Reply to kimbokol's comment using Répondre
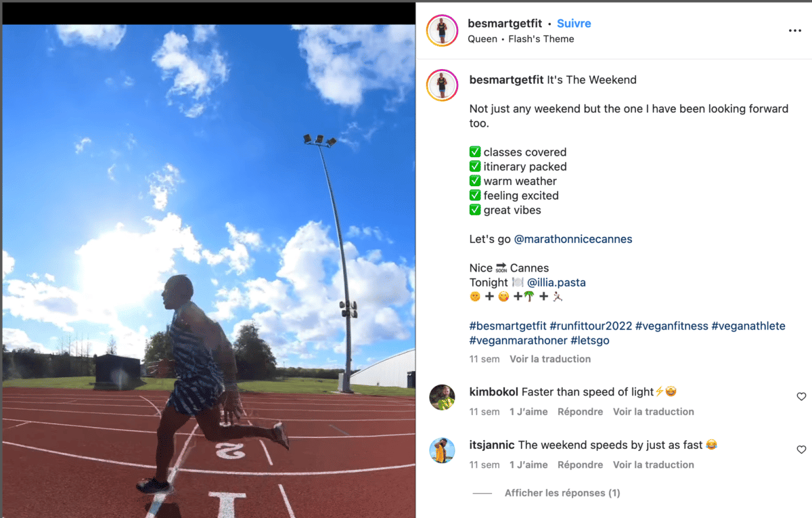 tap(580, 412)
